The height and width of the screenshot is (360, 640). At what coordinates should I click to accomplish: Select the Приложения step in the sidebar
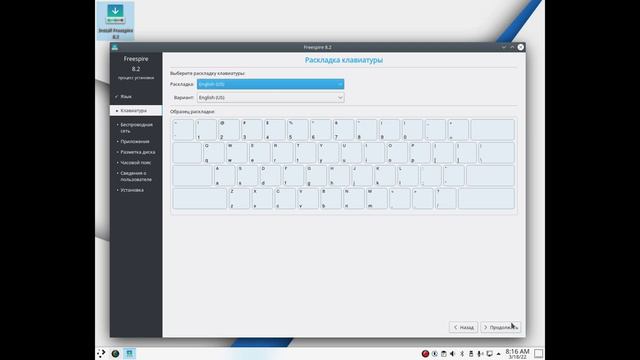pyautogui.click(x=136, y=142)
